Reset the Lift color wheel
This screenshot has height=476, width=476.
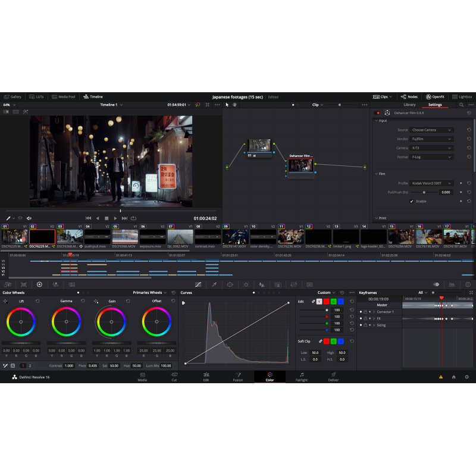pyautogui.click(x=37, y=301)
